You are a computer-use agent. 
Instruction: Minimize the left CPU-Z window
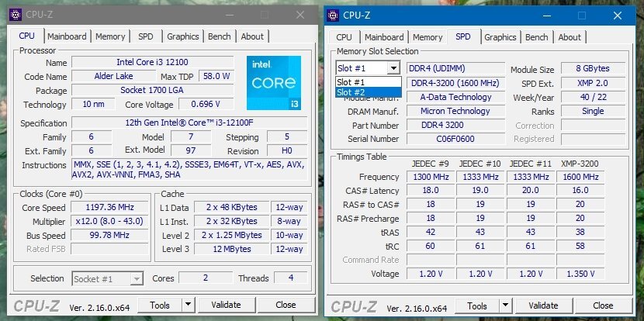click(x=230, y=16)
